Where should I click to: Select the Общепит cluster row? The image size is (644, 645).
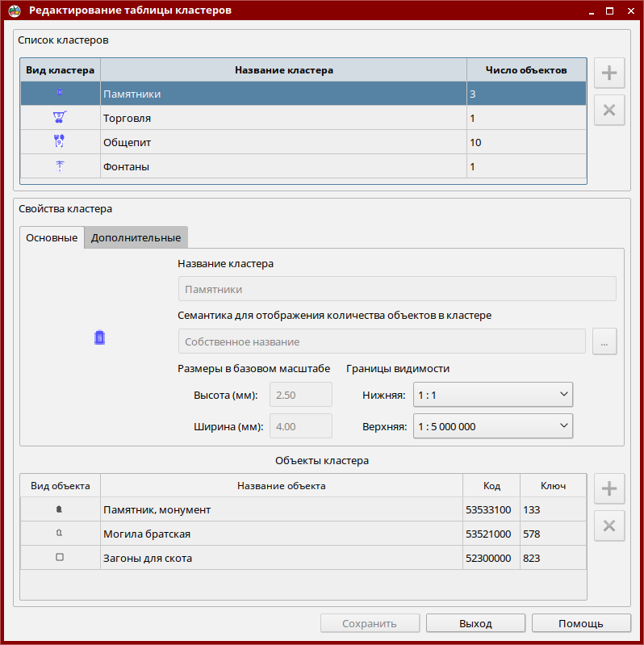point(303,142)
